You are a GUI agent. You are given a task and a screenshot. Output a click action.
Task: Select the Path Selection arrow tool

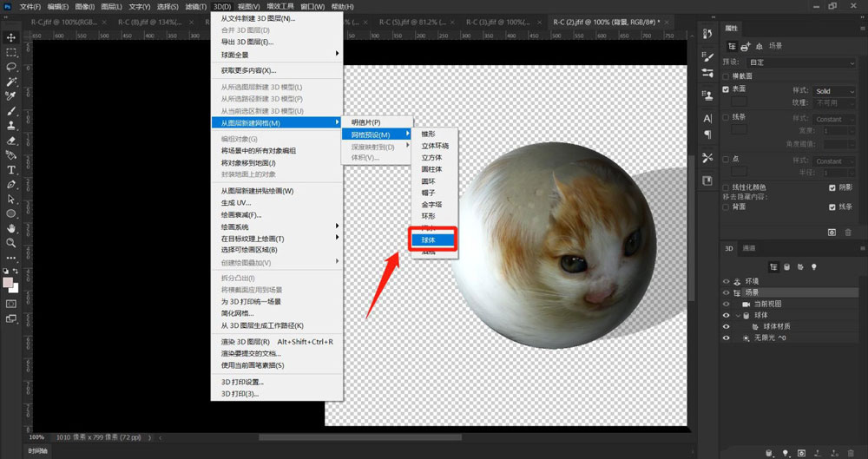(x=10, y=200)
